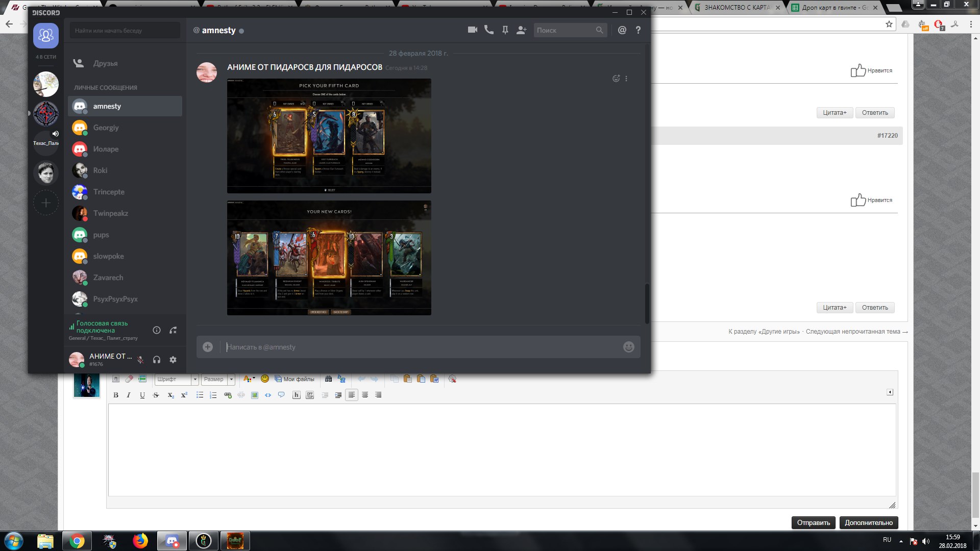Toggle headphones deafen in user panel
980x551 pixels.
pos(157,360)
